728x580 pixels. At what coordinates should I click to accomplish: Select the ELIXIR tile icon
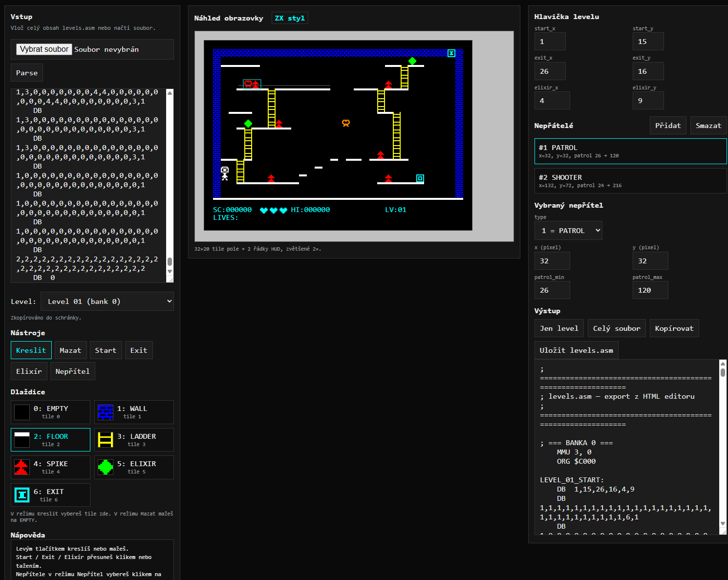106,468
